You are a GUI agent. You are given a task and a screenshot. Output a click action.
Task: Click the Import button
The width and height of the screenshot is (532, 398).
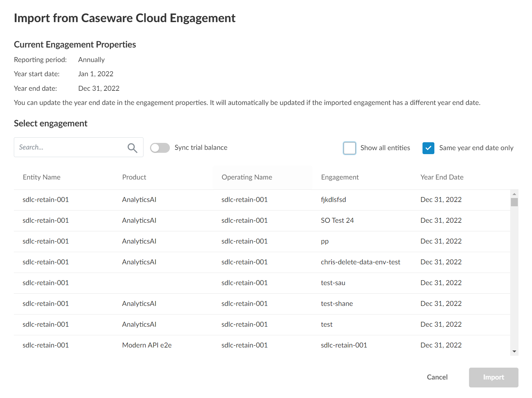point(493,377)
